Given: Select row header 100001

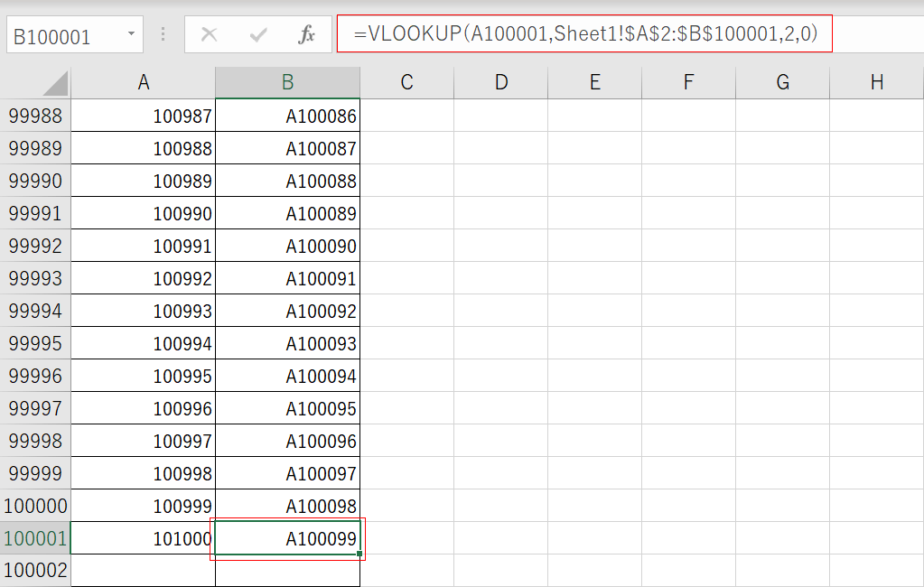Looking at the screenshot, I should pyautogui.click(x=35, y=538).
